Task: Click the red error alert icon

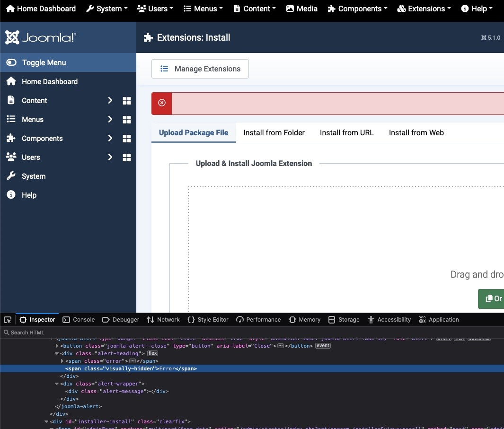Action: point(162,103)
